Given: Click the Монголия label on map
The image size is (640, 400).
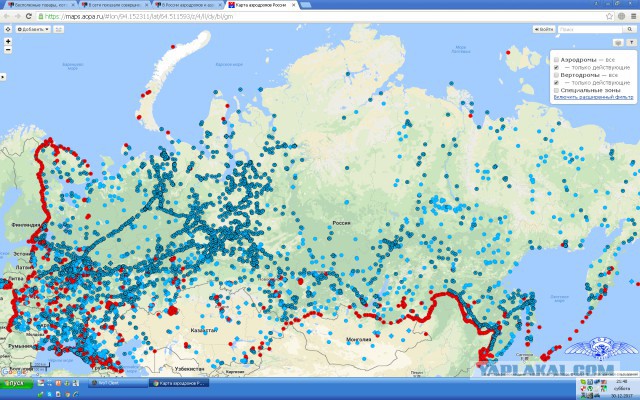Looking at the screenshot, I should tap(358, 339).
